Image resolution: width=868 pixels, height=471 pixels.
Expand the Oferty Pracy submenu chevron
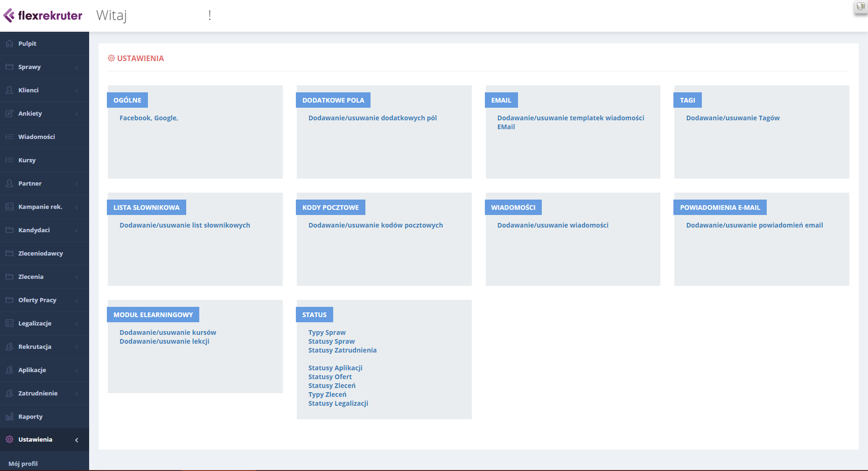coord(77,300)
